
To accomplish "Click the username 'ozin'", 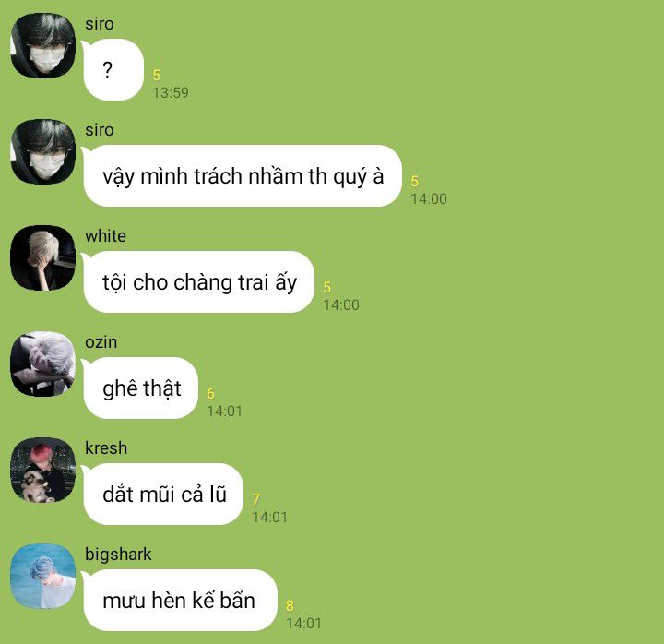I will click(x=101, y=342).
